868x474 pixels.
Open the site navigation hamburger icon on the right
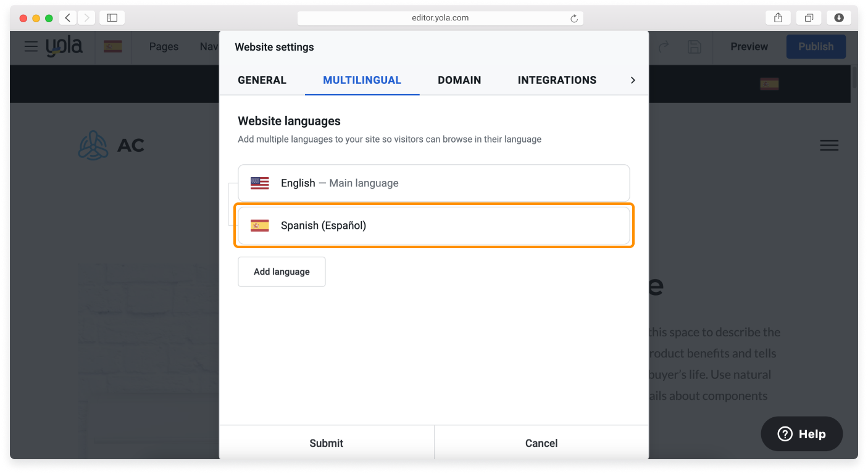(x=829, y=145)
